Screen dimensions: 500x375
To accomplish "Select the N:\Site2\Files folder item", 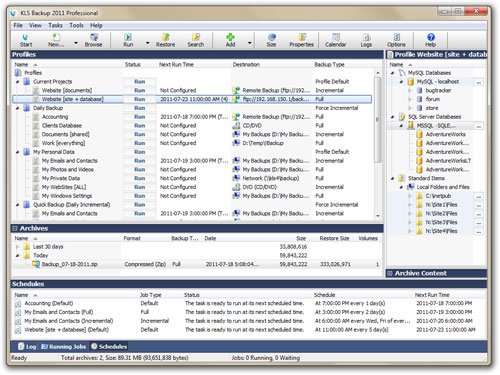I will pyautogui.click(x=441, y=214).
